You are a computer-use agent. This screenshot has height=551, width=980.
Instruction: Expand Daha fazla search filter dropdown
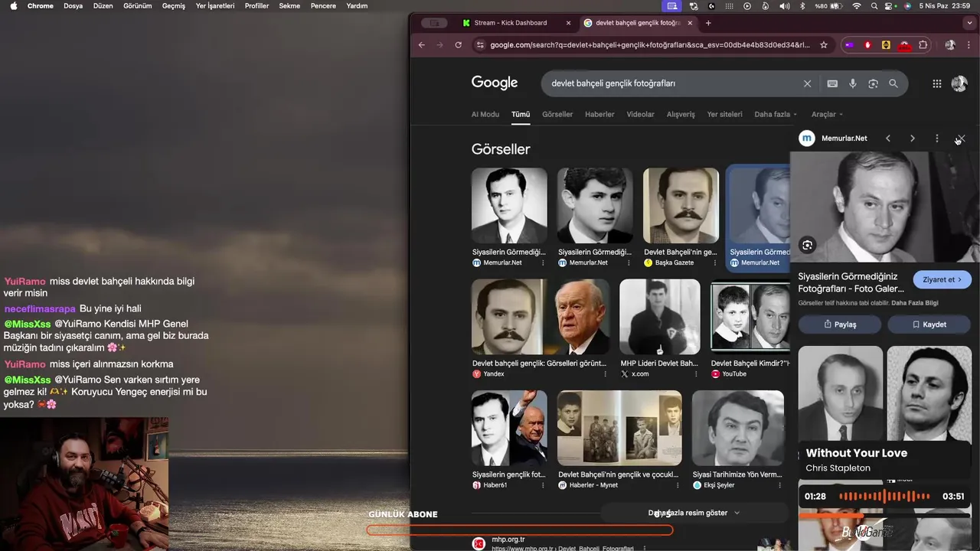click(776, 114)
